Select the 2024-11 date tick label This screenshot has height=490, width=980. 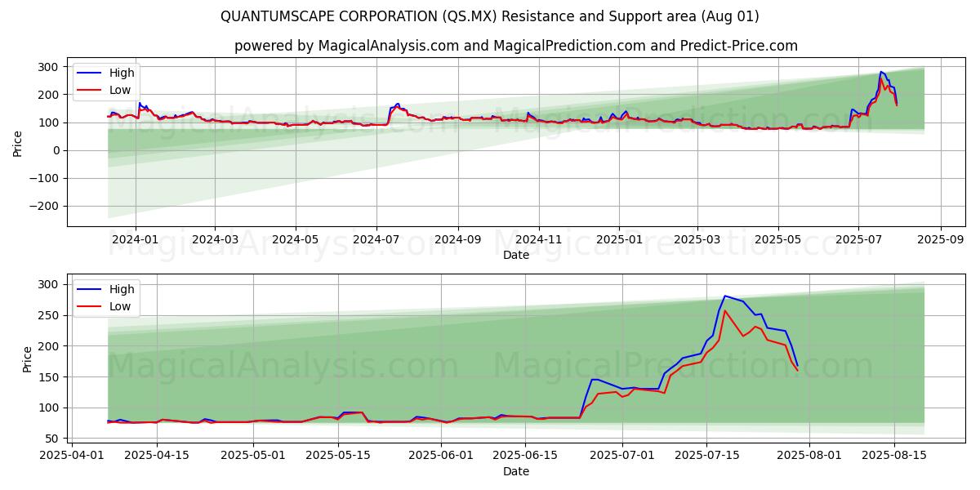[538, 240]
